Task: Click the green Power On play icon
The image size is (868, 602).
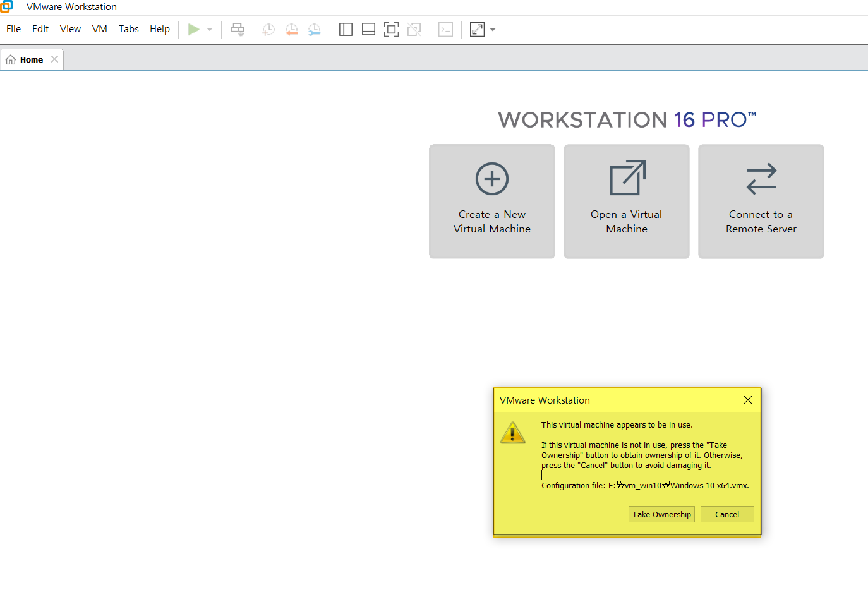Action: pyautogui.click(x=194, y=29)
